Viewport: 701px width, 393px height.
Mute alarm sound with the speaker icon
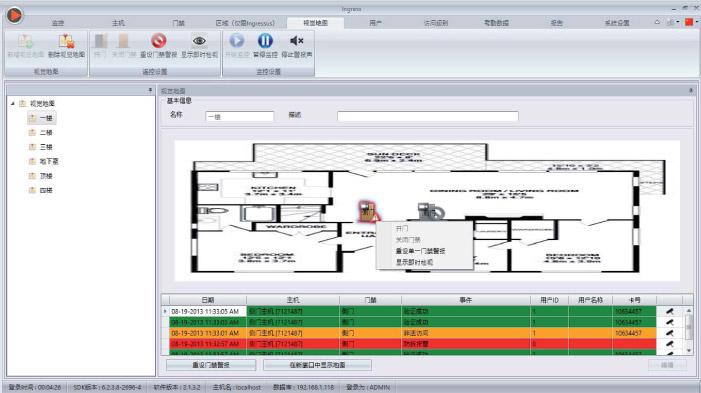pos(296,41)
